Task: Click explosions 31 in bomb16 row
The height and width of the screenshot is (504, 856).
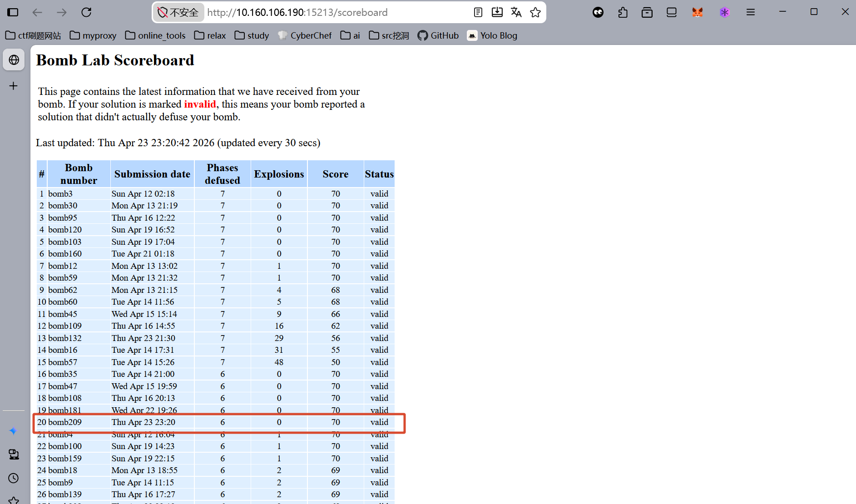Action: 279,350
